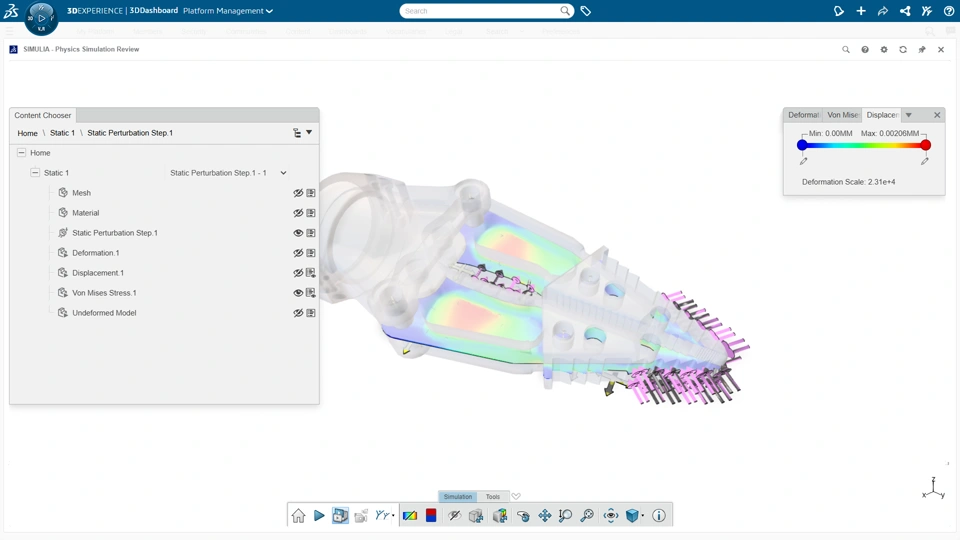Click the top search input field
The width and height of the screenshot is (960, 540).
[481, 11]
